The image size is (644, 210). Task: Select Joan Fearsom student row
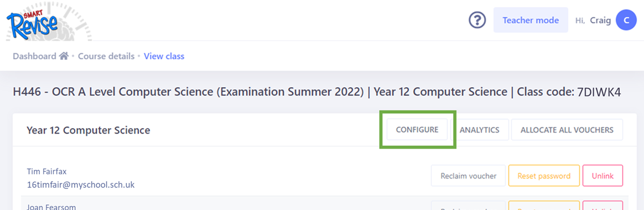(324, 203)
